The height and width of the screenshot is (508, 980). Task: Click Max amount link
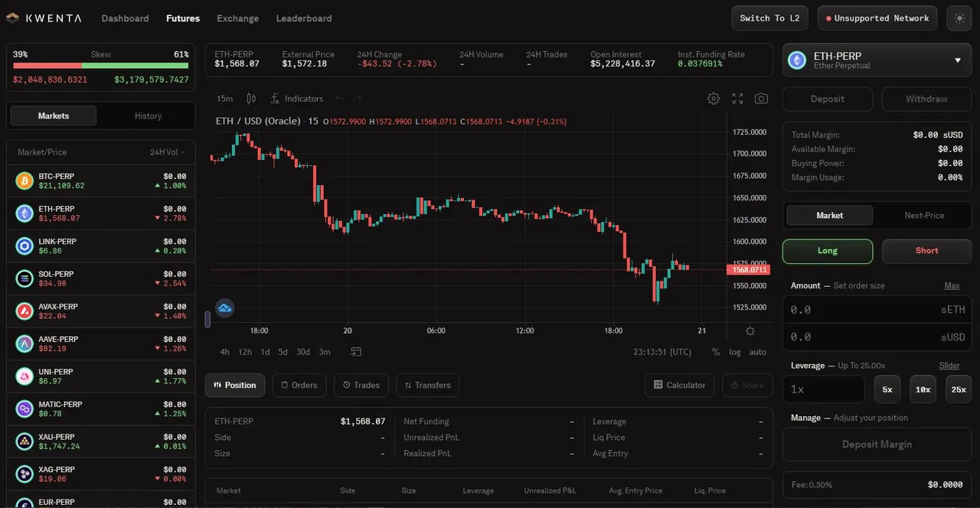coord(952,285)
